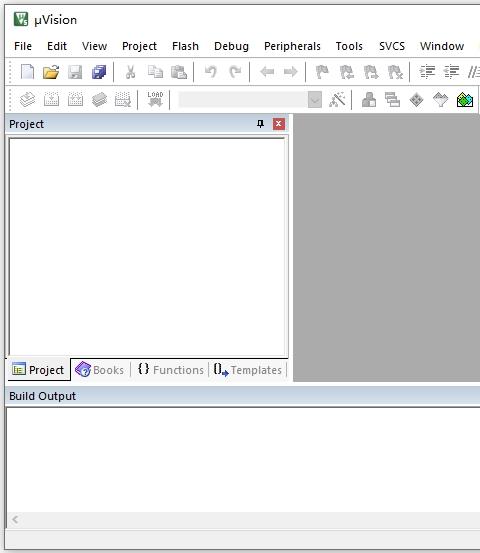Click the Paste clipboard icon

coord(179,72)
